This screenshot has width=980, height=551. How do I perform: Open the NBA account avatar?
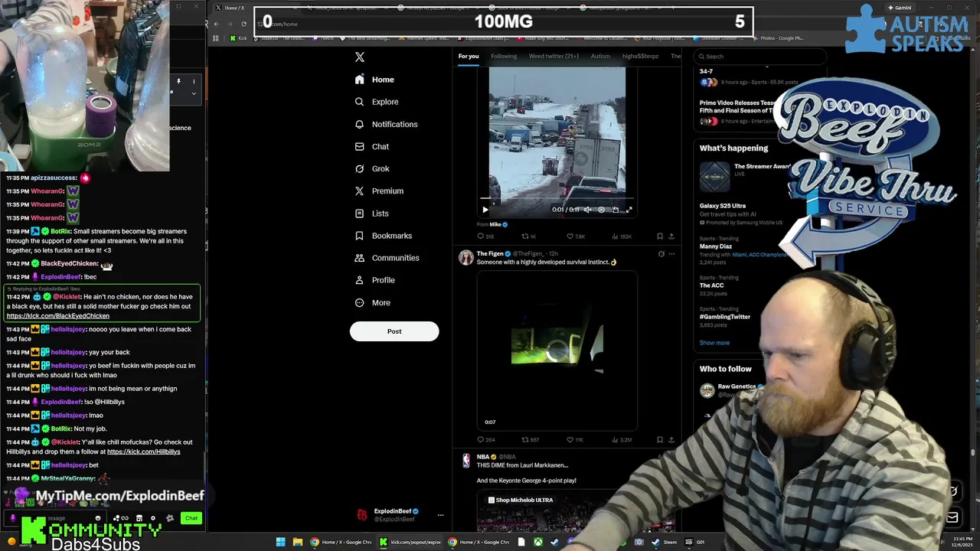[465, 460]
